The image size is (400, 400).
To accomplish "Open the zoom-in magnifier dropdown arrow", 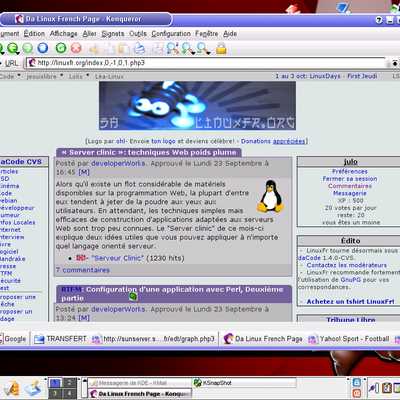I will click(x=193, y=53).
